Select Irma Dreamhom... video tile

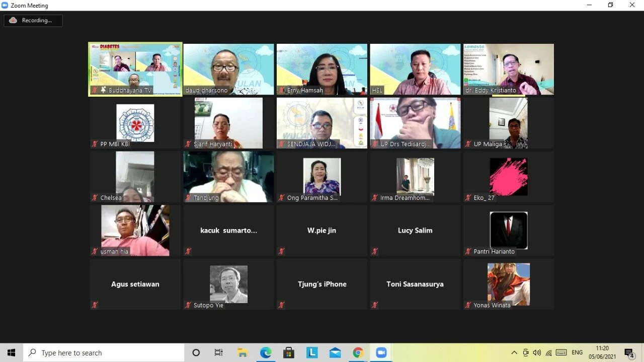click(x=415, y=177)
